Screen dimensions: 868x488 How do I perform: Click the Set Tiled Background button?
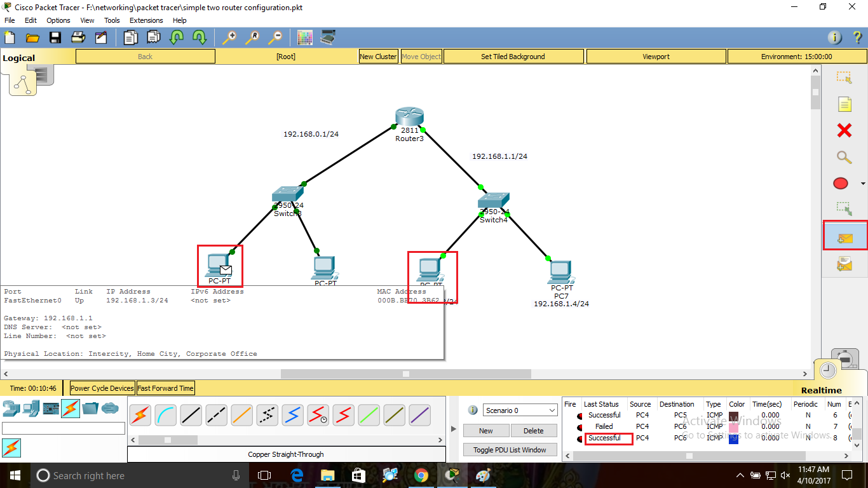(513, 56)
